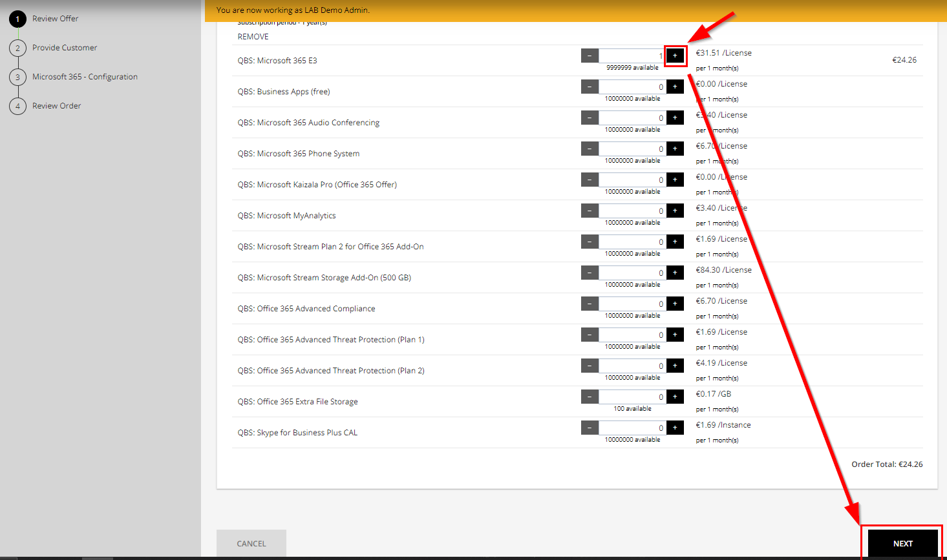
Task: Click the CANCEL button
Action: click(x=251, y=544)
